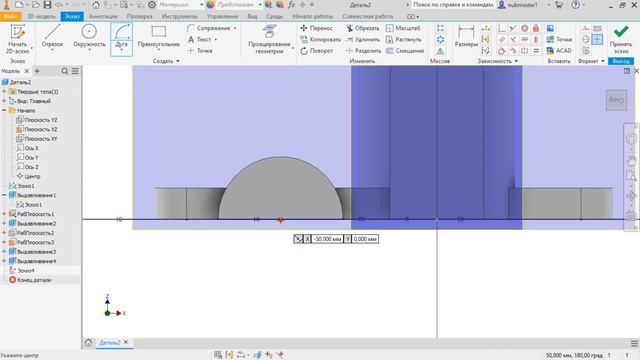Select the Разделить split tool
This screenshot has width=640, height=360.
click(x=363, y=51)
